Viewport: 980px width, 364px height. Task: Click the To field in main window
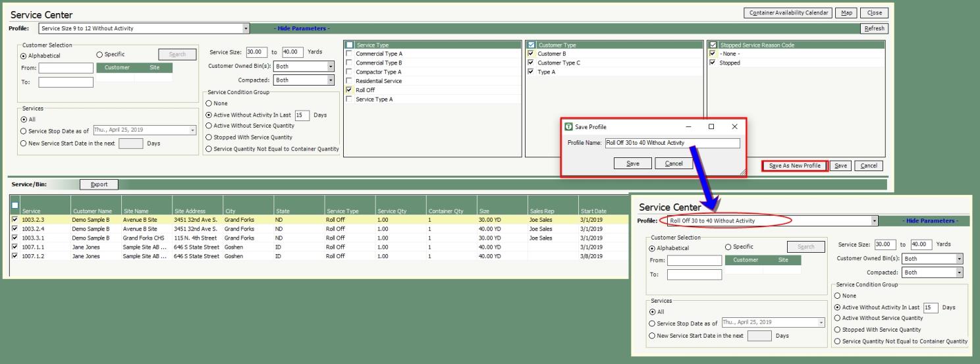coord(66,82)
